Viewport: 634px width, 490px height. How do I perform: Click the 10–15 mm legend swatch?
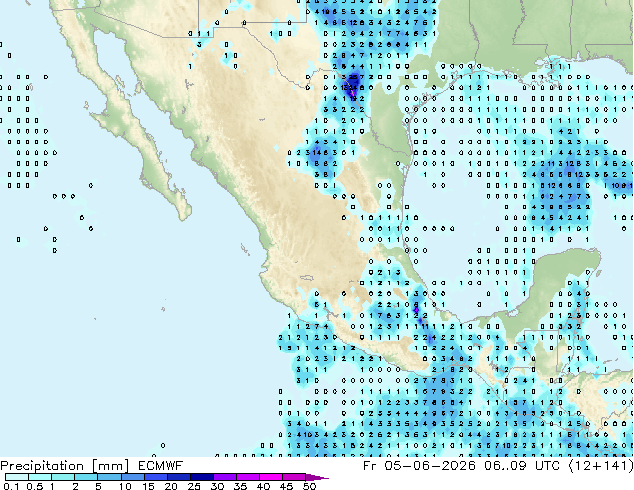click(x=133, y=477)
